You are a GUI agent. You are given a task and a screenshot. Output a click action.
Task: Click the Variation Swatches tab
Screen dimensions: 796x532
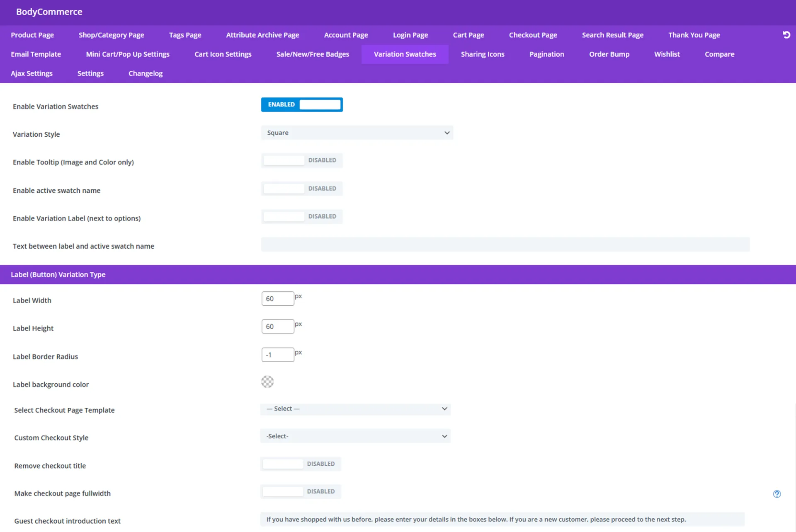pos(405,54)
